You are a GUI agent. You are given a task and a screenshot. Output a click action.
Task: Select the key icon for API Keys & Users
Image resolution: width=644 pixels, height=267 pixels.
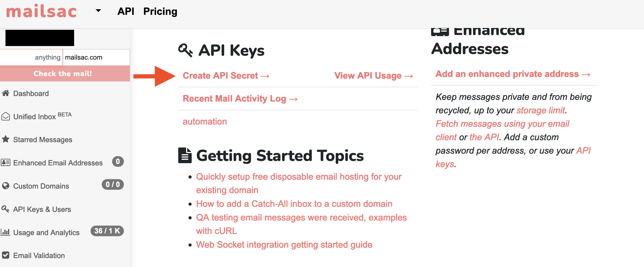(x=6, y=209)
